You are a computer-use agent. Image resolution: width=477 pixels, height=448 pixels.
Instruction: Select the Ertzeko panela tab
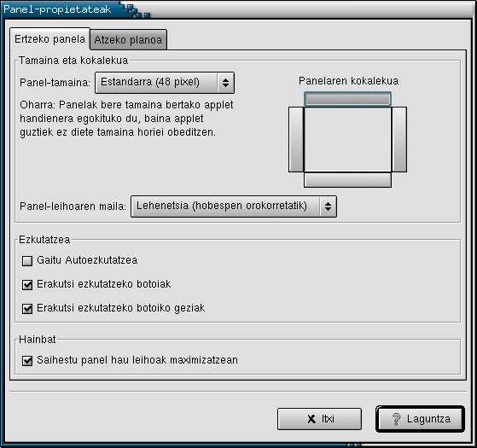(49, 39)
